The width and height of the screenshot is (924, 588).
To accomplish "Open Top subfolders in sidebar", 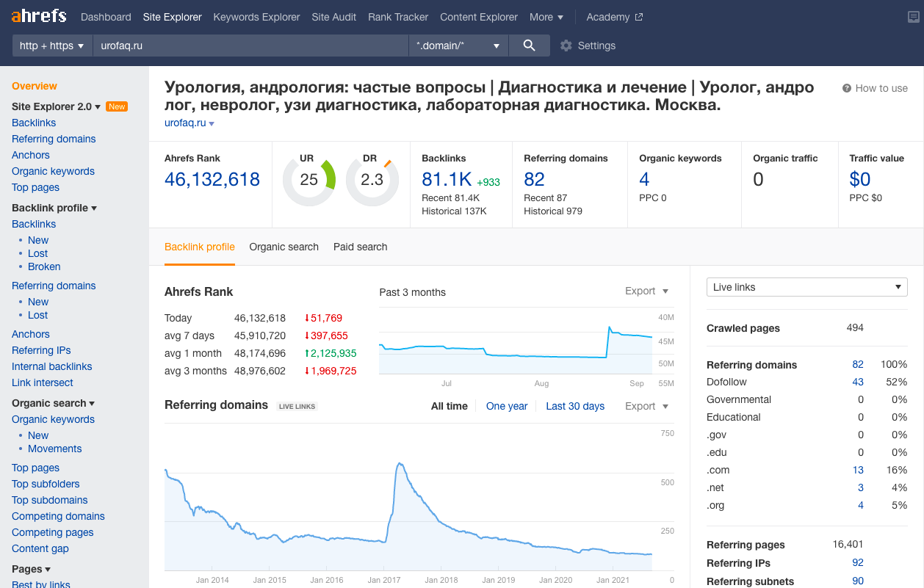I will (x=46, y=484).
